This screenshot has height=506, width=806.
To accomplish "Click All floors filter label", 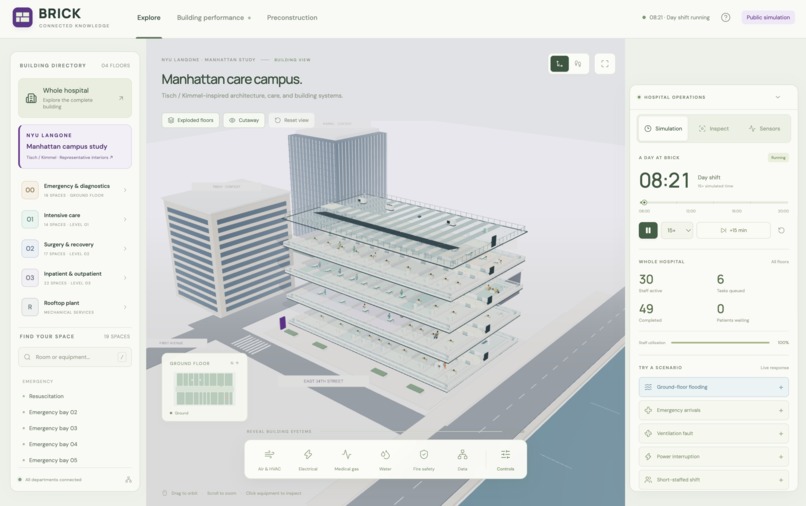I will [779, 262].
